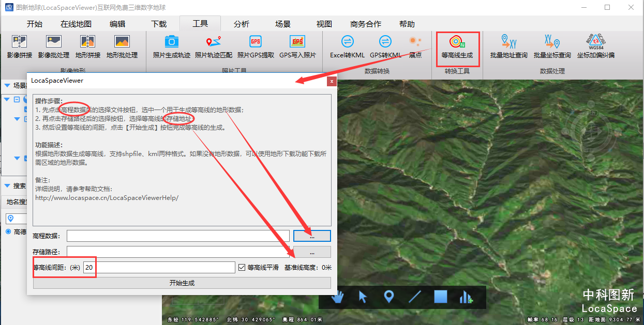644x325 pixels.
Task: Select the polygon square tool on the map
Action: (x=440, y=297)
